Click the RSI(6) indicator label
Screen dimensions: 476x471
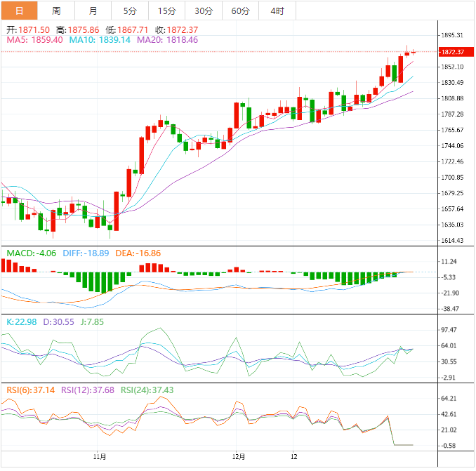point(30,390)
